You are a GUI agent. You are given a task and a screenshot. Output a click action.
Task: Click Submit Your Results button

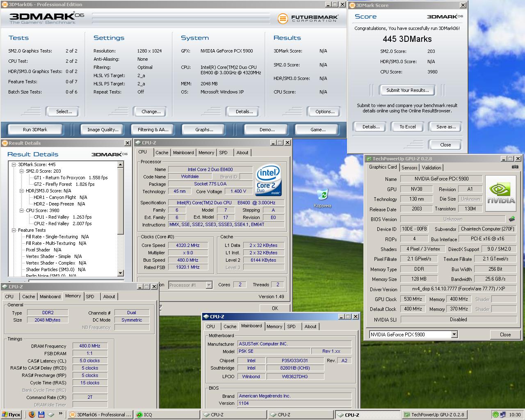click(x=408, y=90)
